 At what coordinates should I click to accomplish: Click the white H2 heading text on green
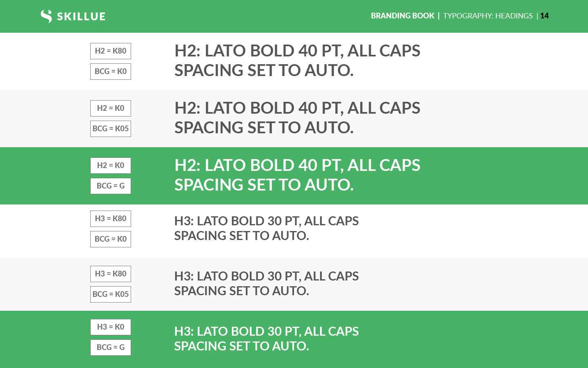(x=297, y=175)
